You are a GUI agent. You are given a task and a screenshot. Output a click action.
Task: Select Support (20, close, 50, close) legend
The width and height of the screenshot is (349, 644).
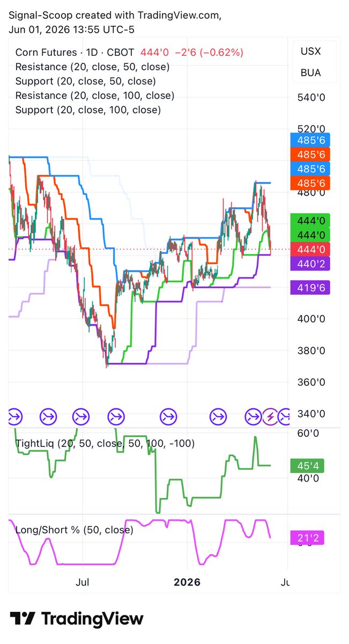[86, 82]
